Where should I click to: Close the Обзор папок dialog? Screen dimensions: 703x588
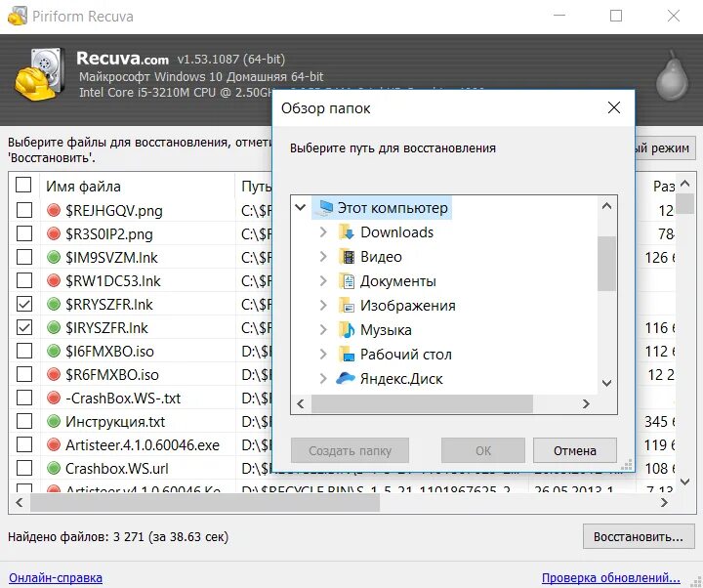tap(614, 107)
